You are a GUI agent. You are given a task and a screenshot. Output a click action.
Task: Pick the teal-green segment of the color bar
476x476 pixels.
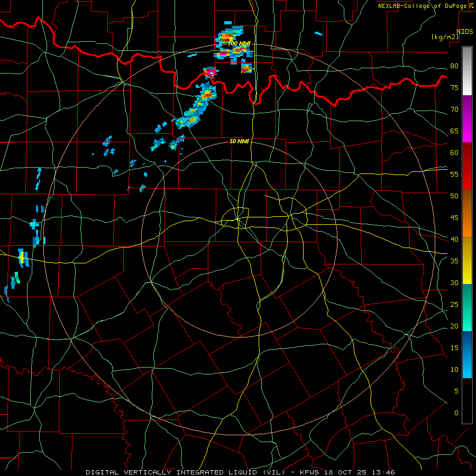pyautogui.click(x=467, y=307)
